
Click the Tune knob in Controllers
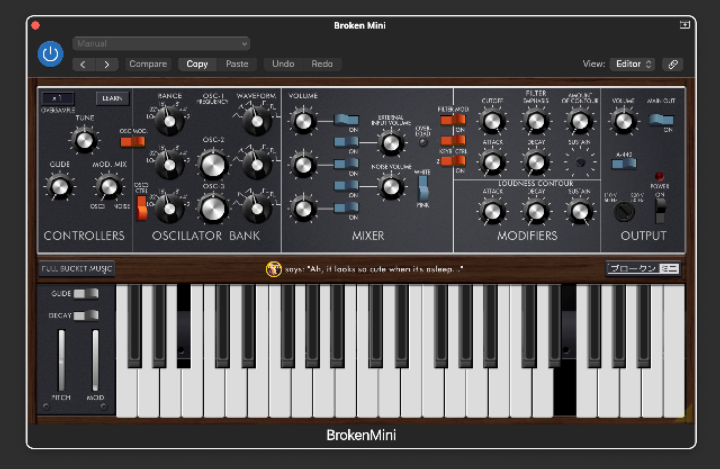coord(84,141)
